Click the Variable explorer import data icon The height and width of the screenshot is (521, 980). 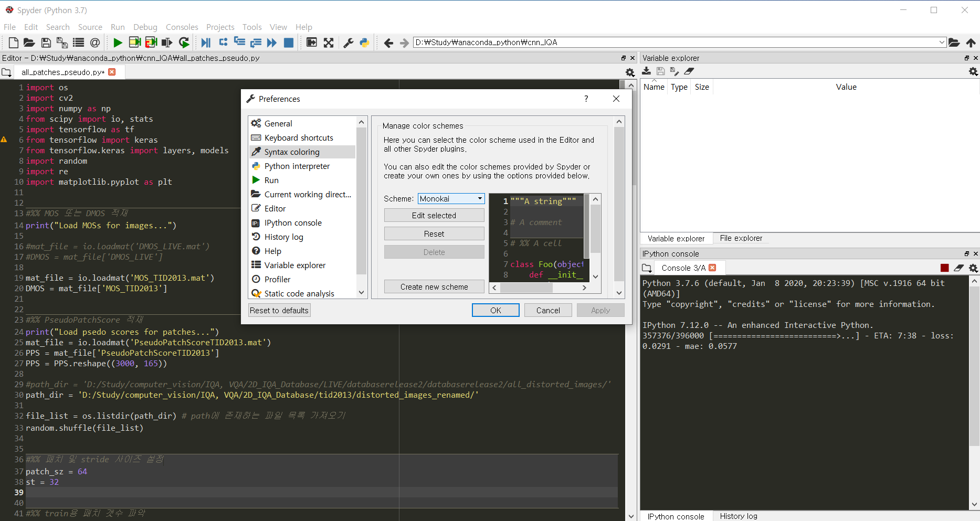(x=647, y=71)
